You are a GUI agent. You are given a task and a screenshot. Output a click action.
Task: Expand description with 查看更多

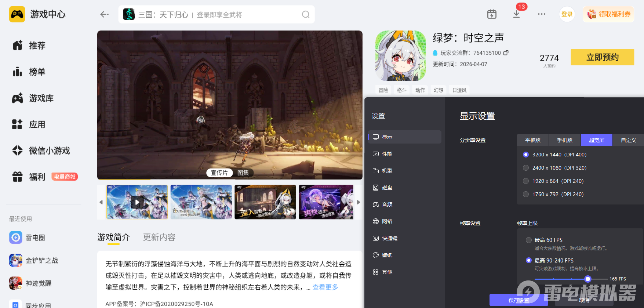coord(325,287)
